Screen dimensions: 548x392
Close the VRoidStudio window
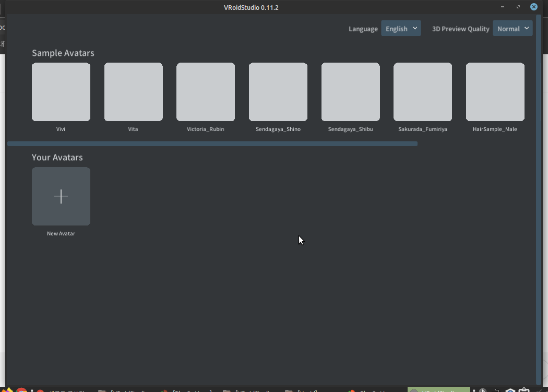tap(534, 7)
